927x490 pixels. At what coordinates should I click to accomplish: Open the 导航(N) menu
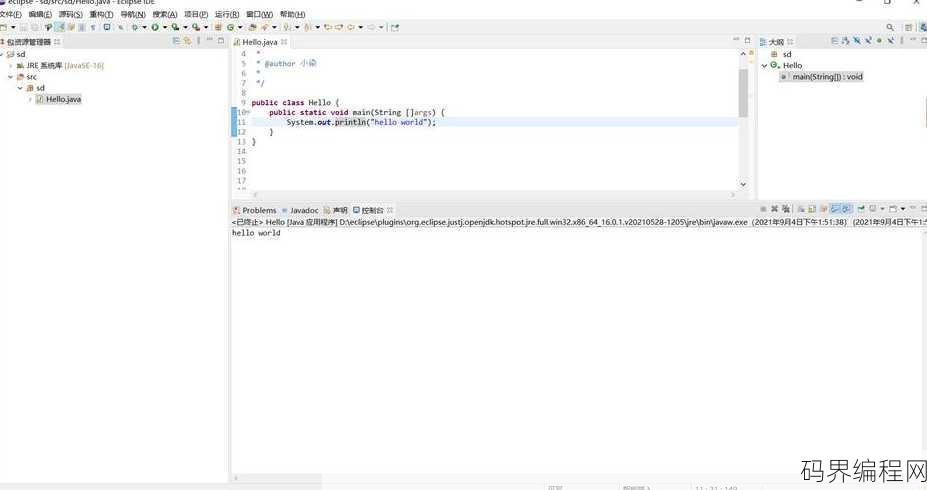pos(132,14)
